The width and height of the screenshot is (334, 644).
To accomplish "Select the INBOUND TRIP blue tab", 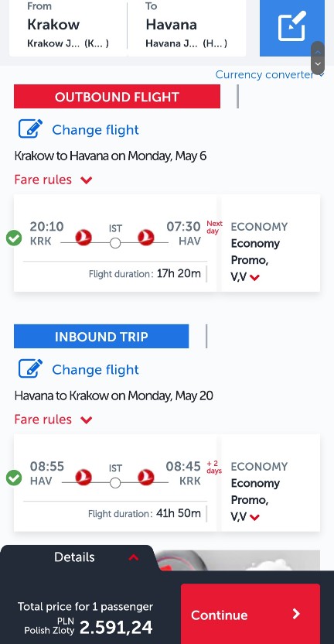I will tap(101, 337).
